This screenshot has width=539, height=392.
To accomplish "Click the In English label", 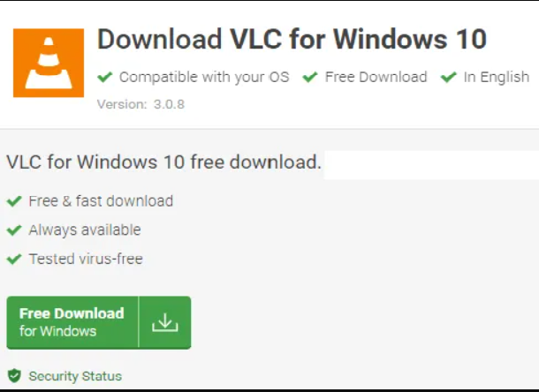I will [497, 77].
